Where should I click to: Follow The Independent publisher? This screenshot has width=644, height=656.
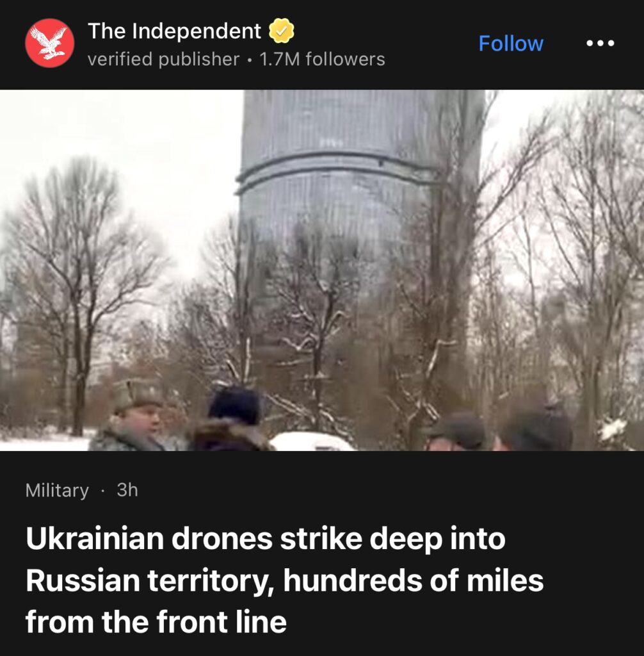pyautogui.click(x=511, y=44)
